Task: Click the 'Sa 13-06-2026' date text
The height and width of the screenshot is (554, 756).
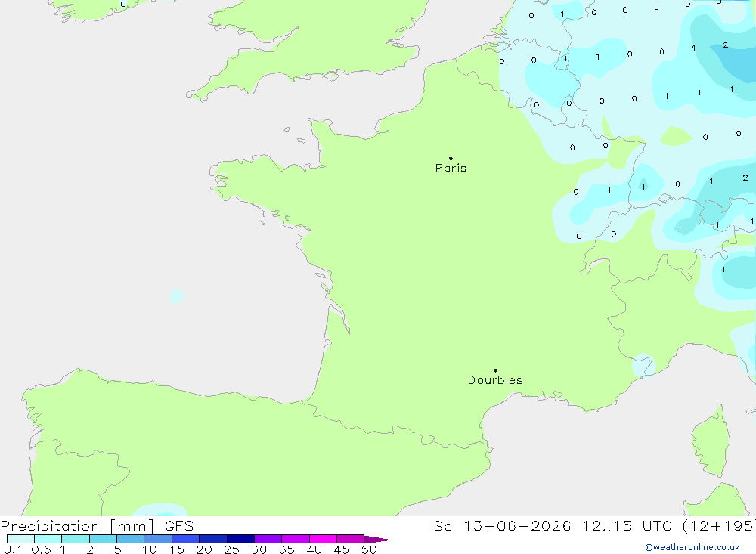Action: coord(502,526)
